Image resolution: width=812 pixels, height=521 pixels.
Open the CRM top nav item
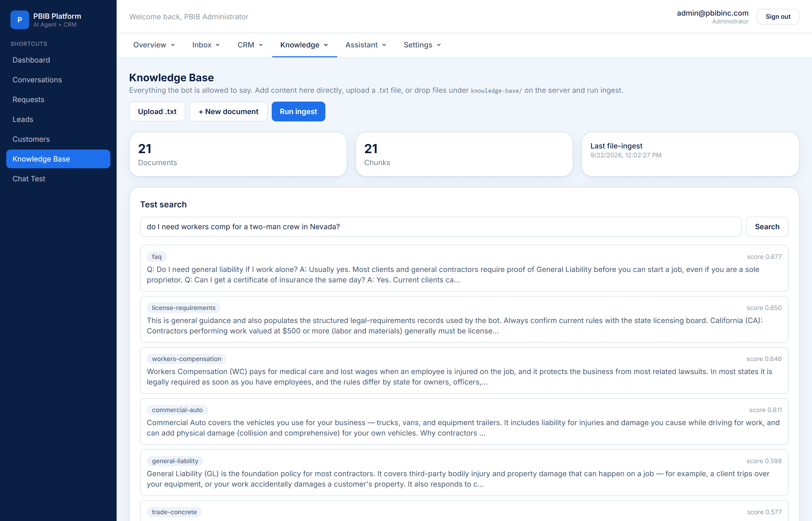click(250, 45)
